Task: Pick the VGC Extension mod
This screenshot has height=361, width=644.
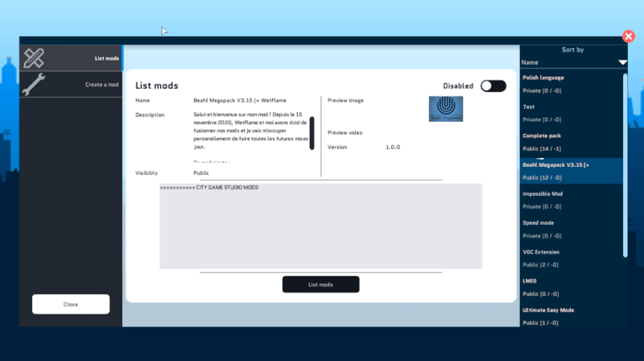Action: 570,258
